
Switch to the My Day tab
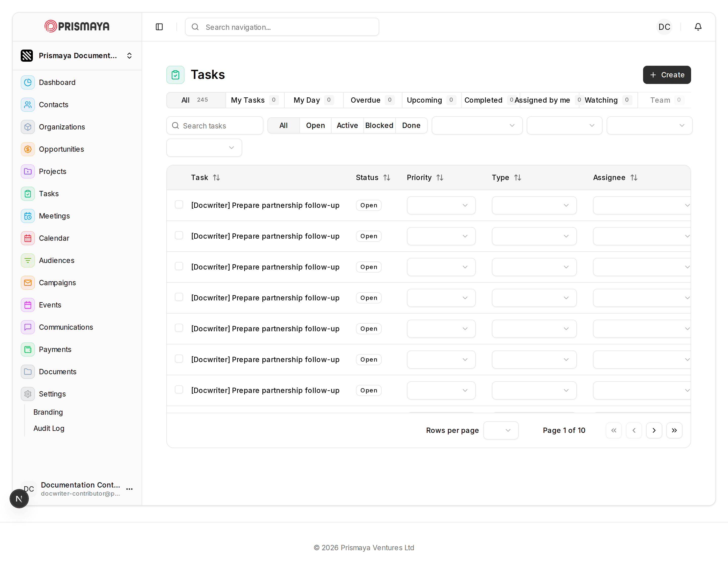(314, 100)
